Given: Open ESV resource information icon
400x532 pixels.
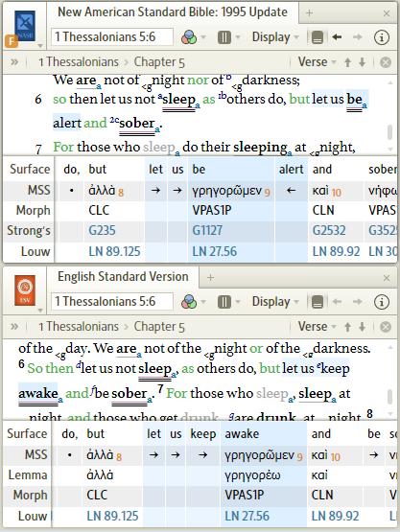Looking at the screenshot, I should click(382, 302).
